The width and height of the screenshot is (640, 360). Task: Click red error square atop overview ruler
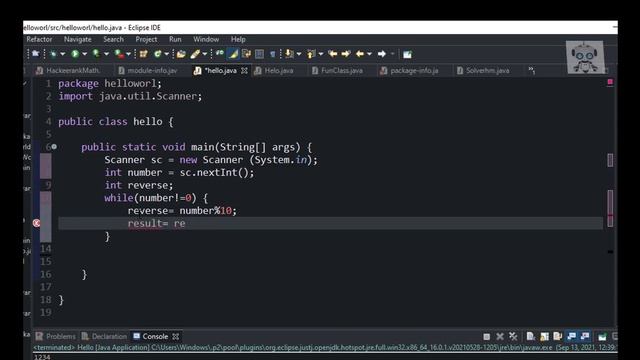610,82
